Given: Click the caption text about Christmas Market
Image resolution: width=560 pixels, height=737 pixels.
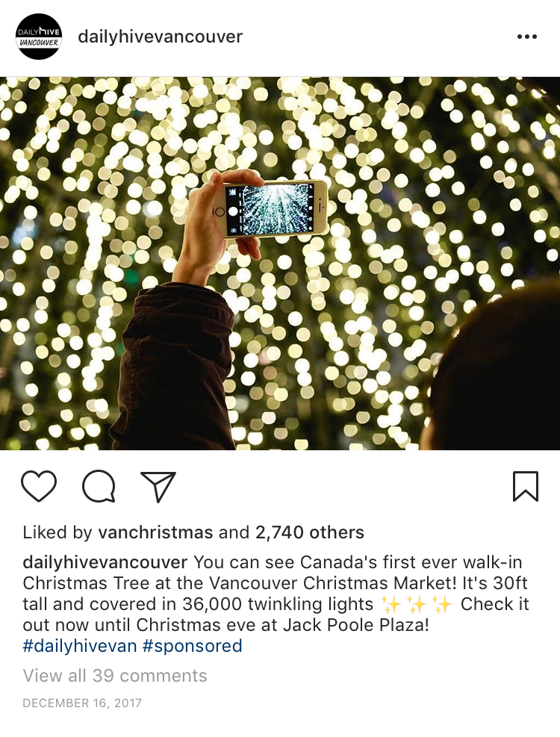Looking at the screenshot, I should [x=276, y=594].
